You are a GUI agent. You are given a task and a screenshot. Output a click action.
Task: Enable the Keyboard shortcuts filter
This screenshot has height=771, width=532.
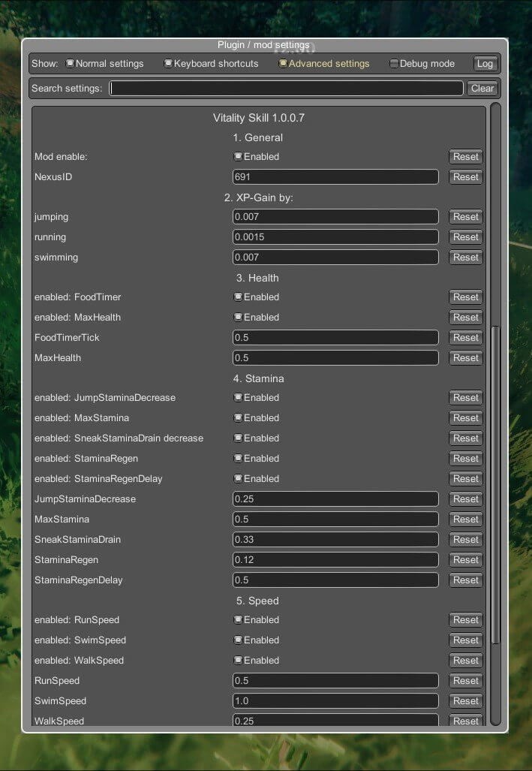click(168, 64)
